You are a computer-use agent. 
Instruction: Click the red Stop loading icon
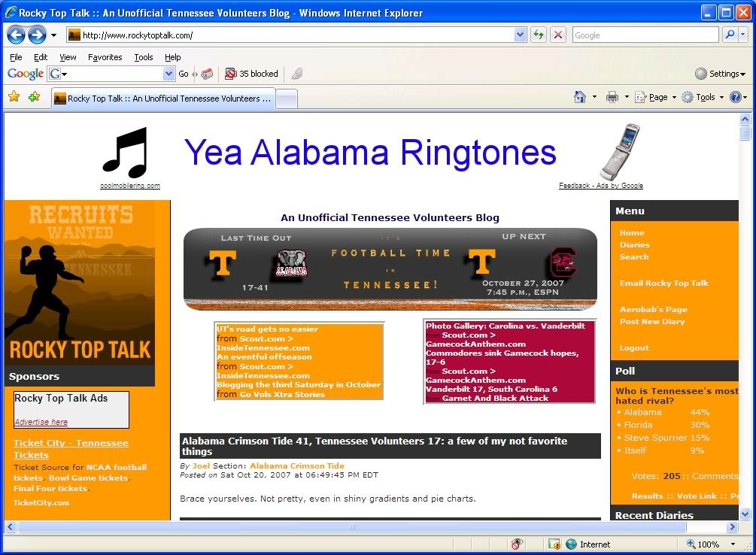pyautogui.click(x=558, y=35)
